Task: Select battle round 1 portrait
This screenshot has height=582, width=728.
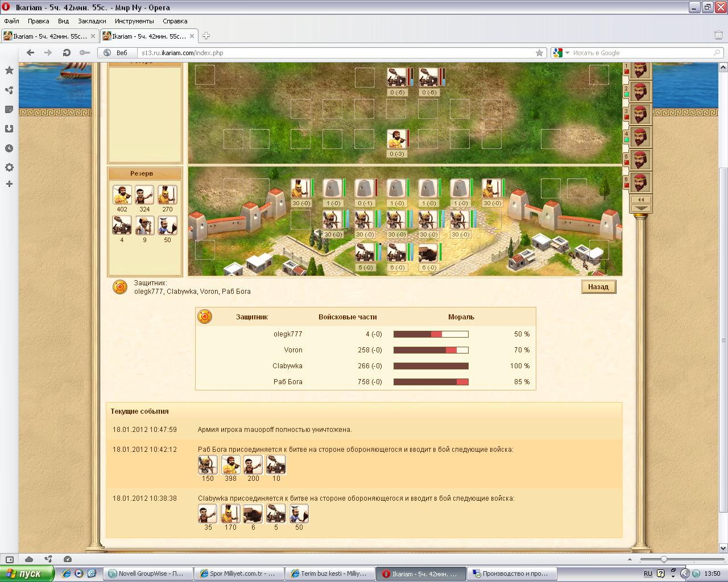Action: click(x=640, y=70)
